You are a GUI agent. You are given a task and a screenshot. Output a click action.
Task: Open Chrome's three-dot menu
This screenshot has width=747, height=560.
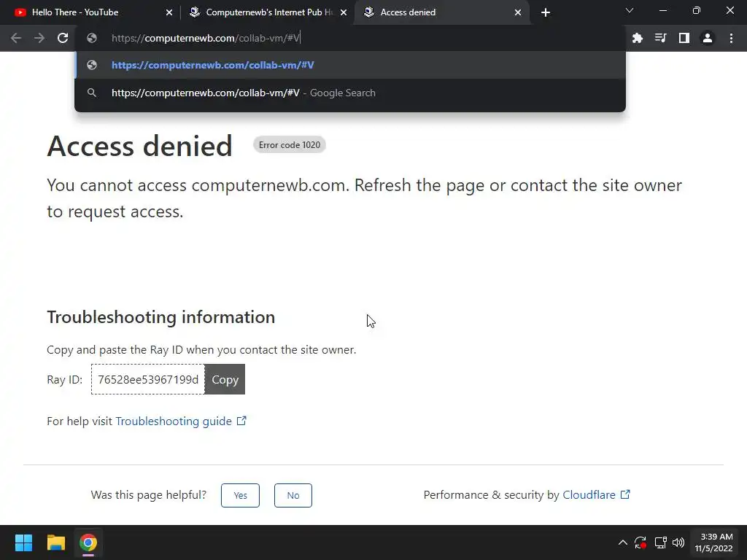731,38
